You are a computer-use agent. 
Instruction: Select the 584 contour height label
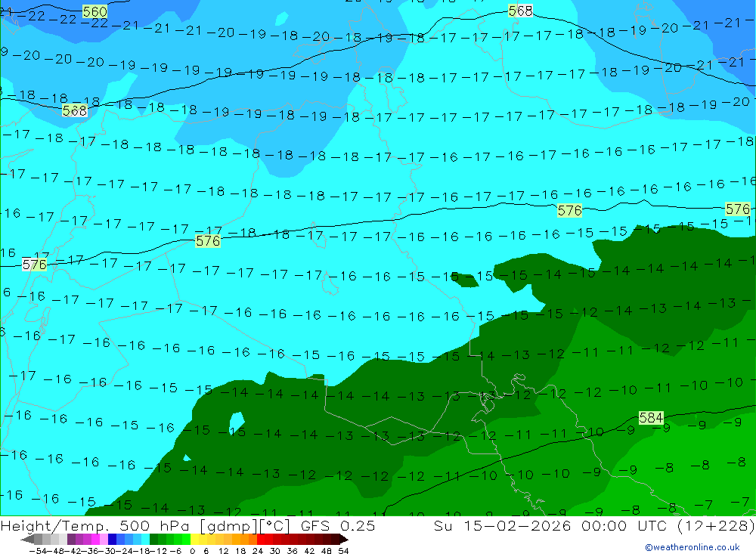pos(651,417)
